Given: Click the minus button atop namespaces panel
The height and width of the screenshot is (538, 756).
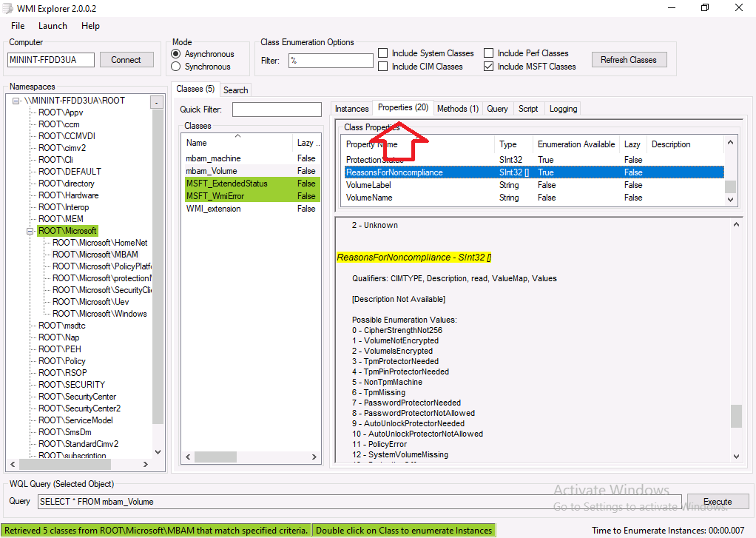Looking at the screenshot, I should 157,102.
